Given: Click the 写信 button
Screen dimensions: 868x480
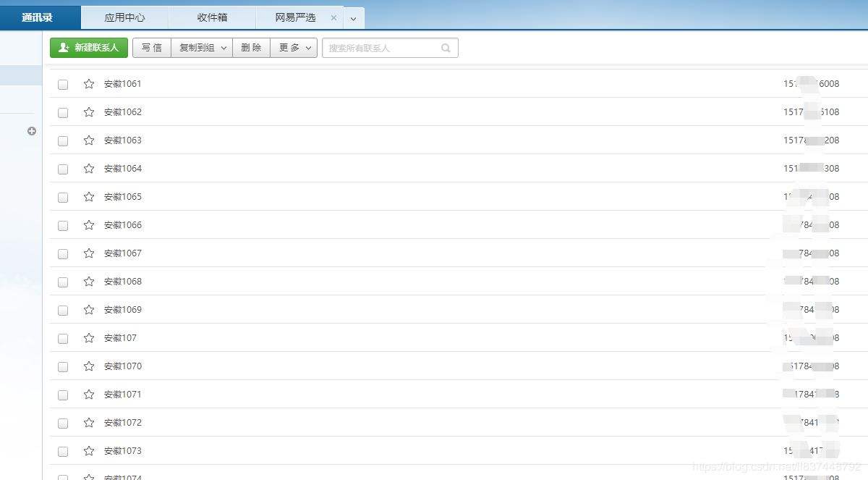Looking at the screenshot, I should click(152, 48).
